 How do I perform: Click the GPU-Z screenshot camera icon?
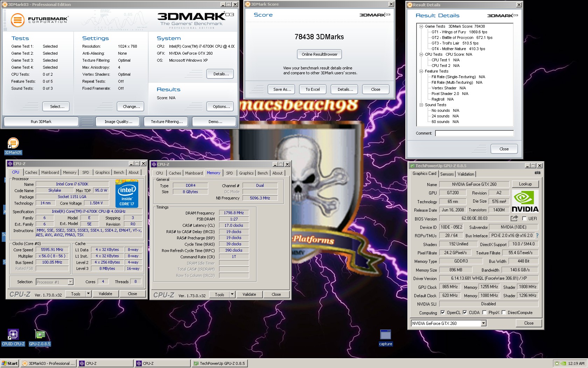pyautogui.click(x=538, y=173)
